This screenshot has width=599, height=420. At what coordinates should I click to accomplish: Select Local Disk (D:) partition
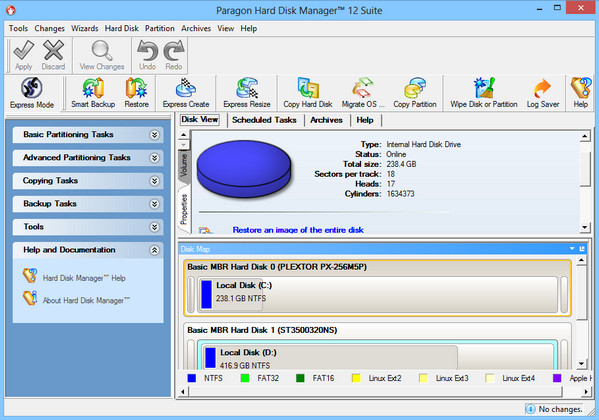377,356
